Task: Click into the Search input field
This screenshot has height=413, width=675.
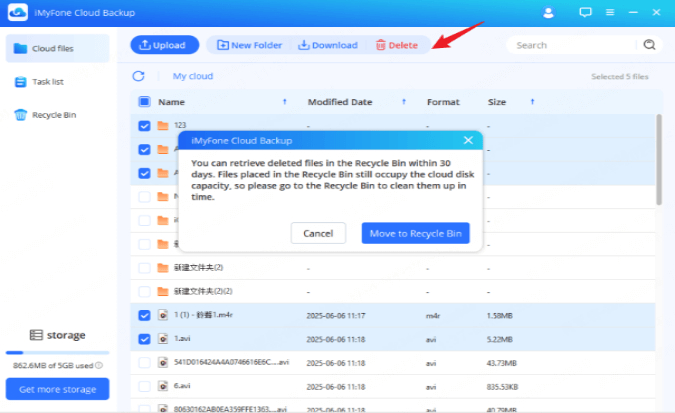Action: coord(575,45)
